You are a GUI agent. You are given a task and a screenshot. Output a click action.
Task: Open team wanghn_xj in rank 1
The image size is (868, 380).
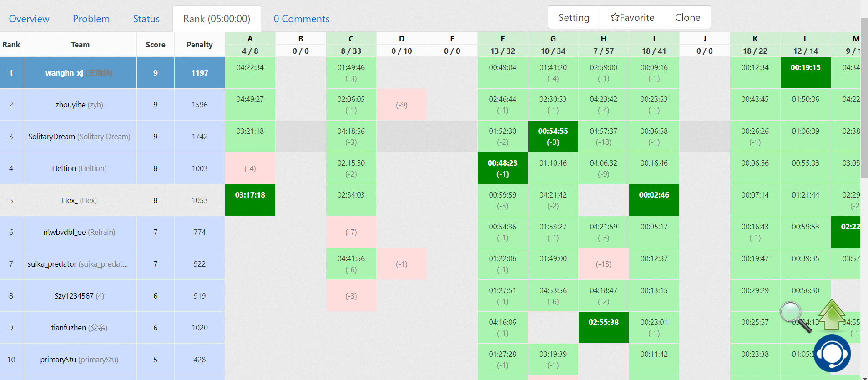click(64, 73)
